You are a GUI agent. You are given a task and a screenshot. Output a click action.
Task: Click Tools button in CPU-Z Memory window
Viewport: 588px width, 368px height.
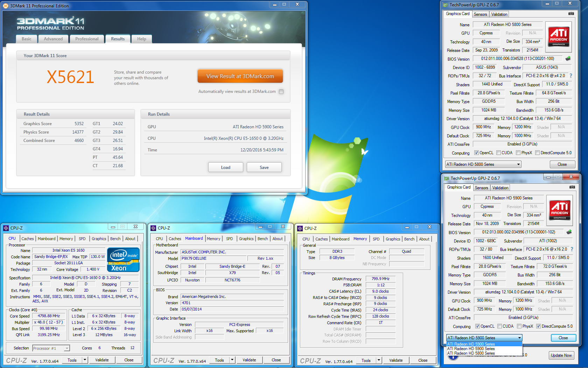(x=366, y=360)
